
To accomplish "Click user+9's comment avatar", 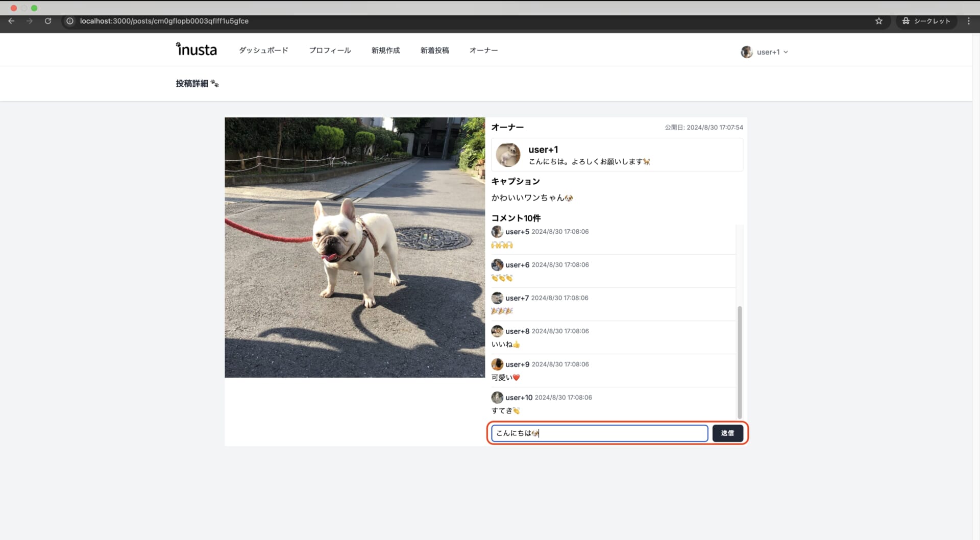I will [497, 364].
